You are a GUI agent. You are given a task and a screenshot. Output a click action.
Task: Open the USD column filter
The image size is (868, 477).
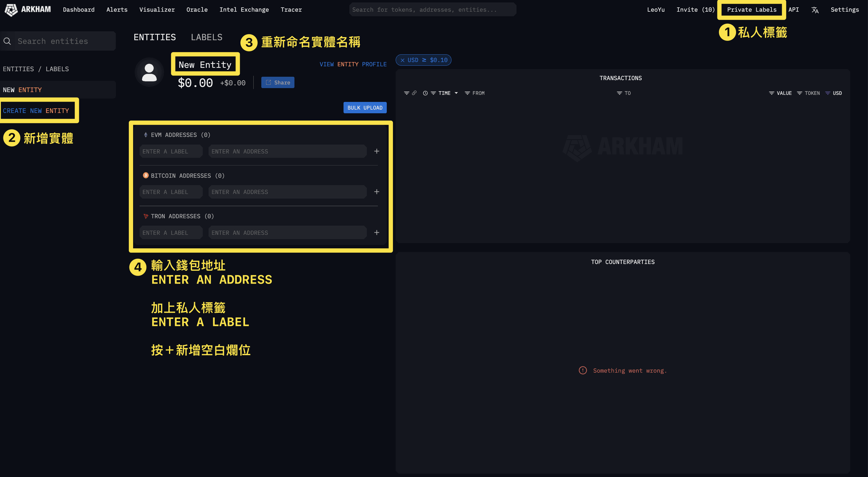(828, 93)
